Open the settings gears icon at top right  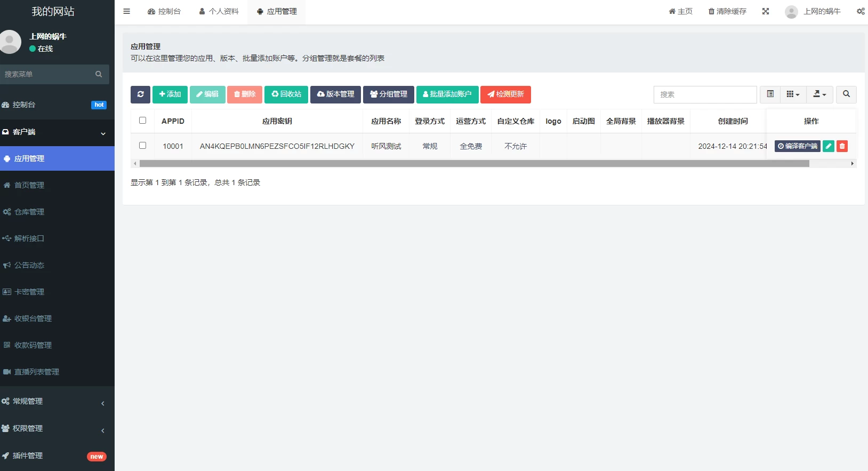861,11
